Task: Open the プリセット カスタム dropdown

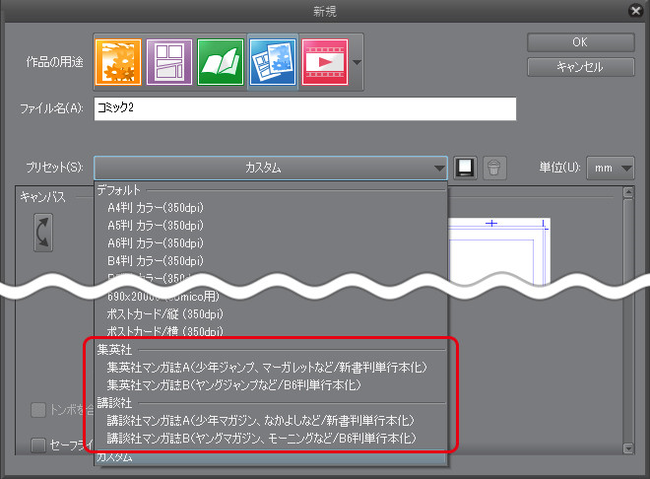Action: pos(271,168)
